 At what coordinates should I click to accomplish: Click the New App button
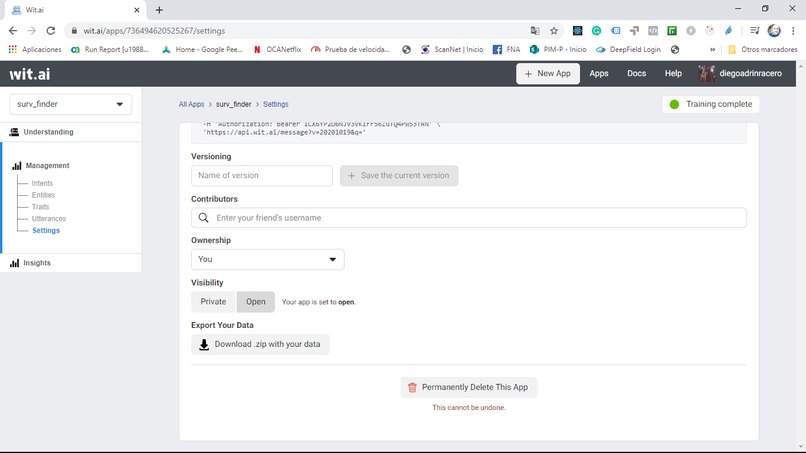(x=548, y=74)
